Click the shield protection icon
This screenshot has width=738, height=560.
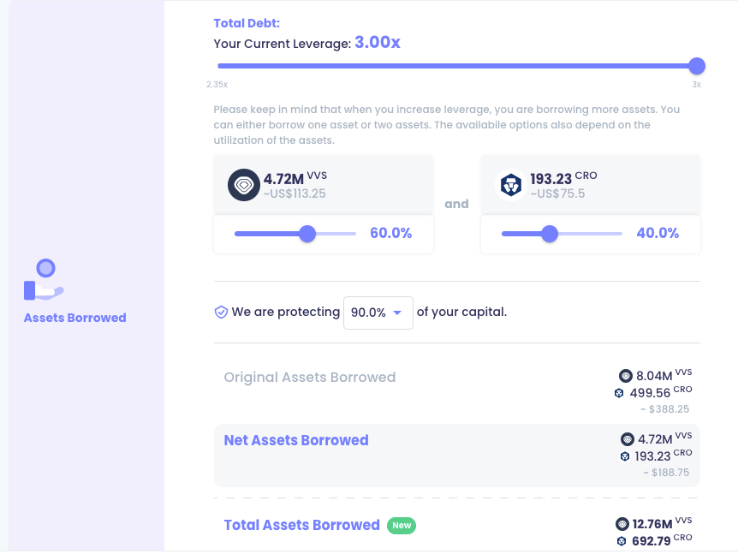[221, 313]
